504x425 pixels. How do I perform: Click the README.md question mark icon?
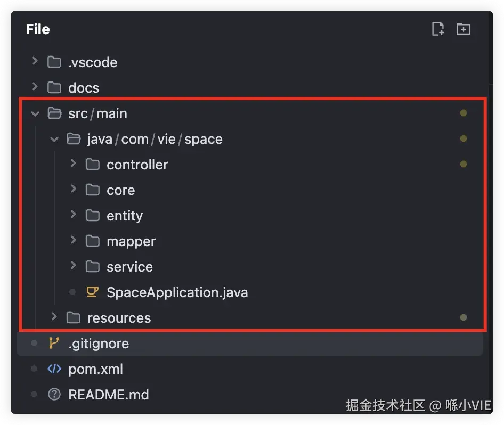point(54,395)
